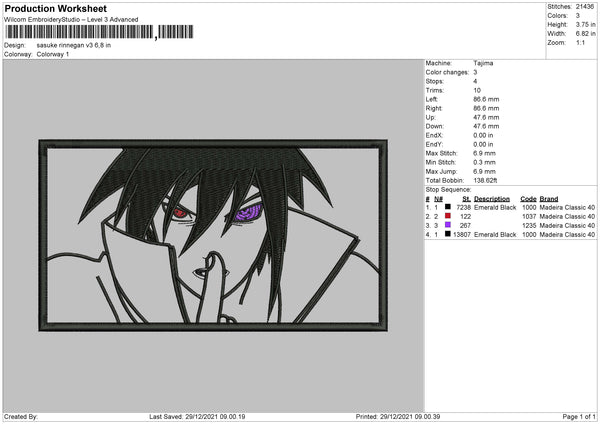Click the Color changes value 3
This screenshot has width=600, height=424.
point(475,72)
